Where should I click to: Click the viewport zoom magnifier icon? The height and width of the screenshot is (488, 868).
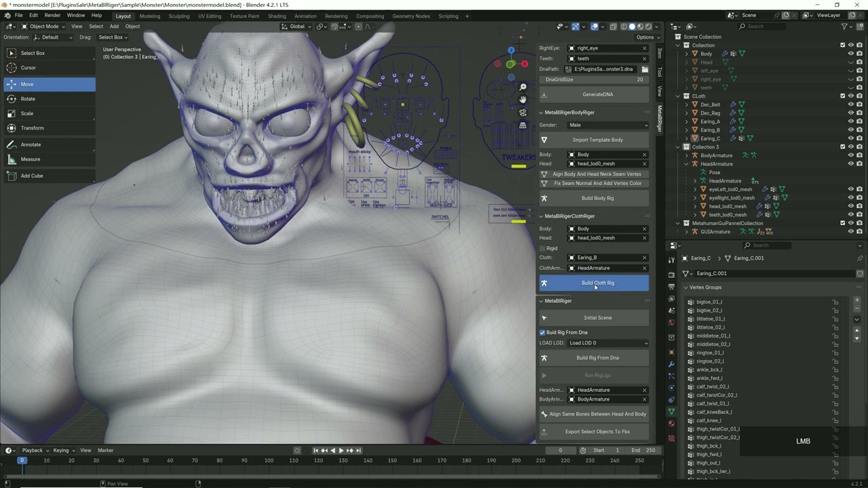click(523, 87)
